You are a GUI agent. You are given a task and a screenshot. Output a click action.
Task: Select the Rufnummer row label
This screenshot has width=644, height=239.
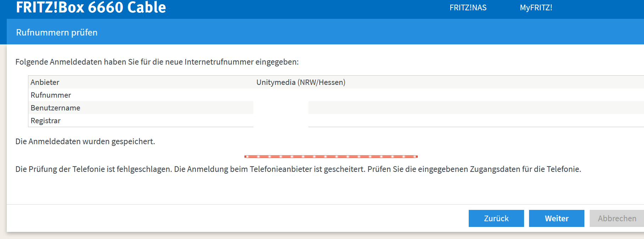click(x=51, y=95)
